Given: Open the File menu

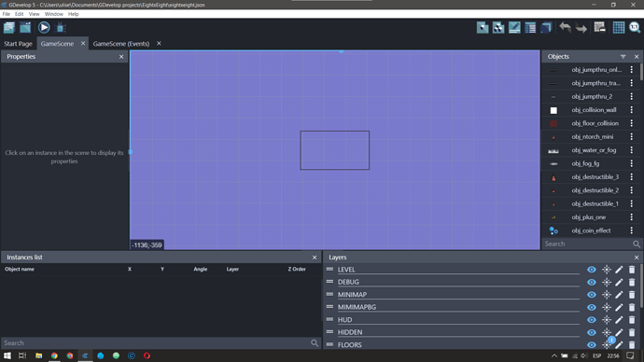Looking at the screenshot, I should (7, 14).
